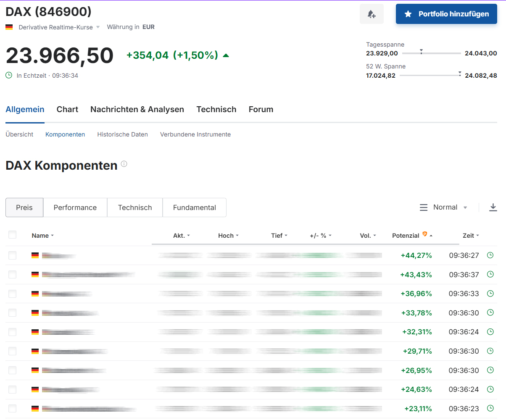Go to the Forum tab
This screenshot has width=506, height=420.
(261, 110)
